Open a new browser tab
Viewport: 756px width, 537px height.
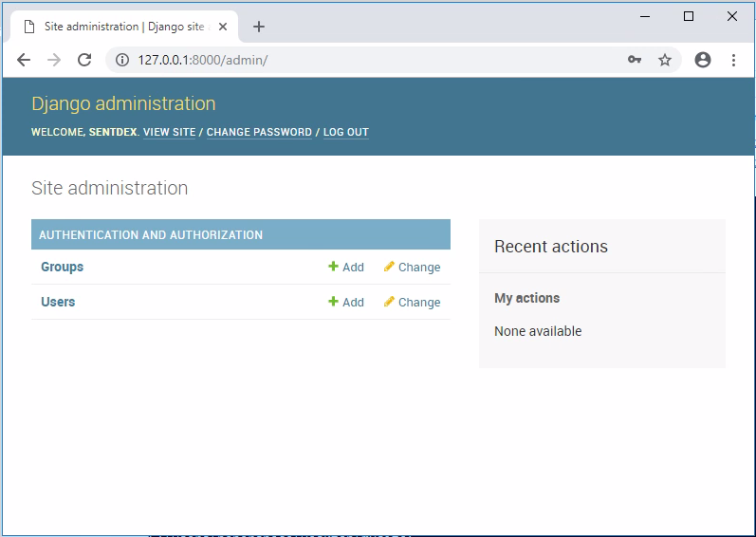[x=259, y=27]
